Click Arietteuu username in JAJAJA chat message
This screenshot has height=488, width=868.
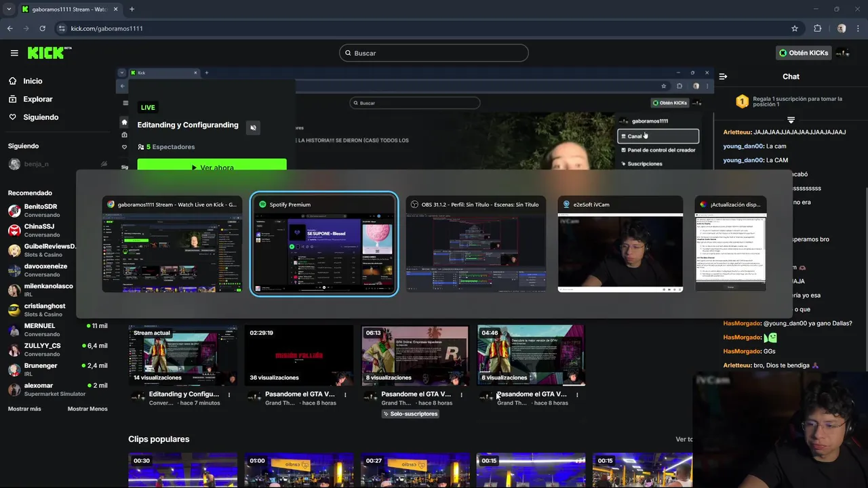click(737, 132)
